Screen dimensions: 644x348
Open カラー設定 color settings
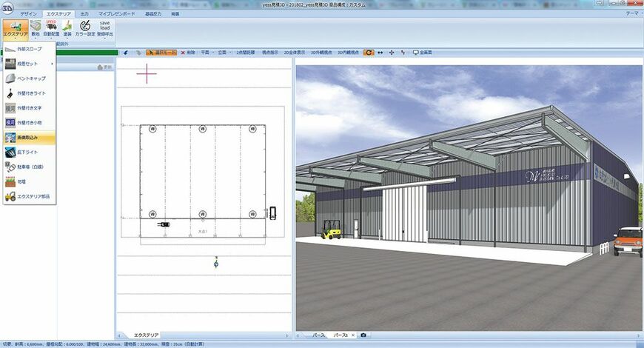(85, 29)
